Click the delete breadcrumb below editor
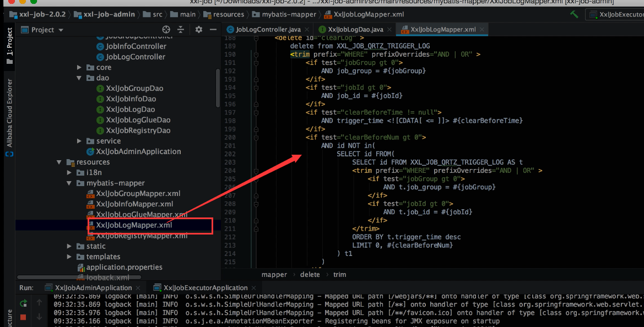 pos(310,275)
